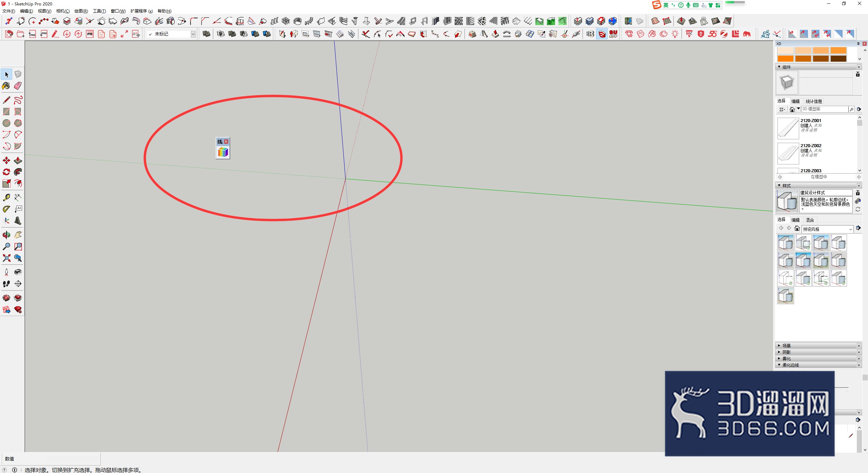Switch to 统计信息 tab in components panel
Screen dimensions: 868x473
pos(814,101)
